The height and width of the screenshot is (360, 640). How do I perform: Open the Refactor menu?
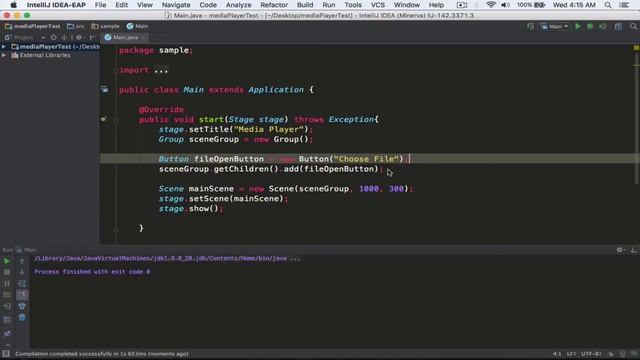point(274,5)
